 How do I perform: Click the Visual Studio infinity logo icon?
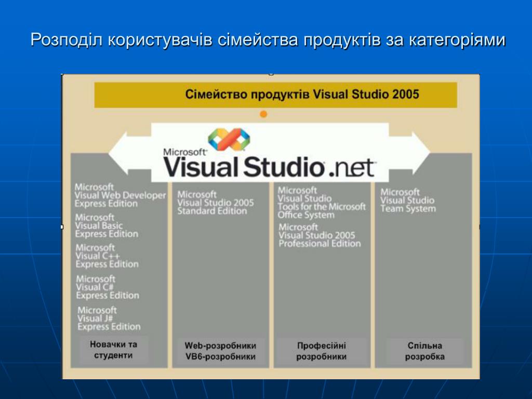(x=229, y=139)
